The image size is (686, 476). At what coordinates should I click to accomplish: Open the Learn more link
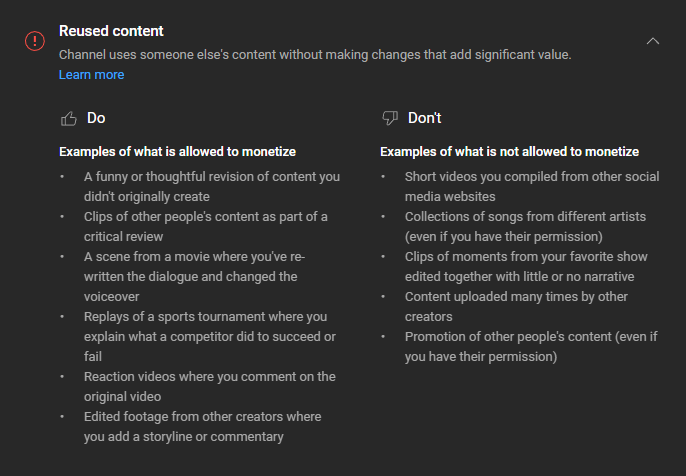tap(91, 75)
